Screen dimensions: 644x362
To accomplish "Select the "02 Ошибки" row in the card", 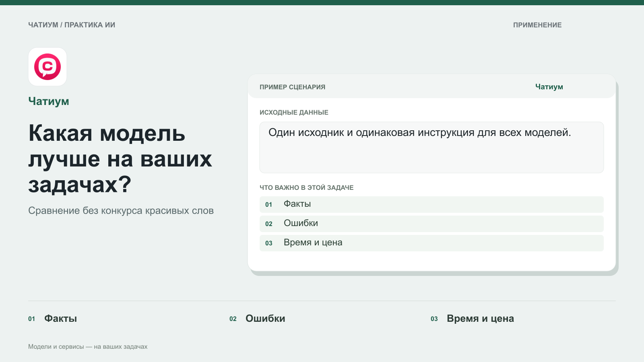I will (x=431, y=224).
